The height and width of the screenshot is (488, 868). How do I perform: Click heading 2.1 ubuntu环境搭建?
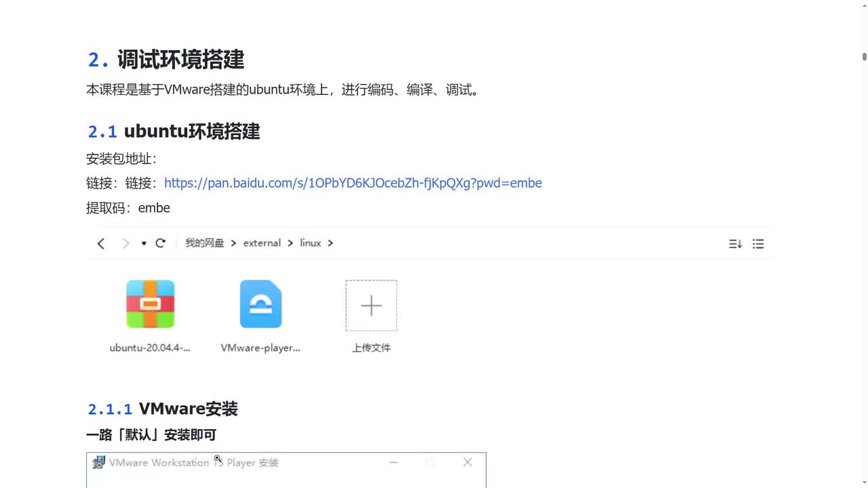pyautogui.click(x=174, y=131)
